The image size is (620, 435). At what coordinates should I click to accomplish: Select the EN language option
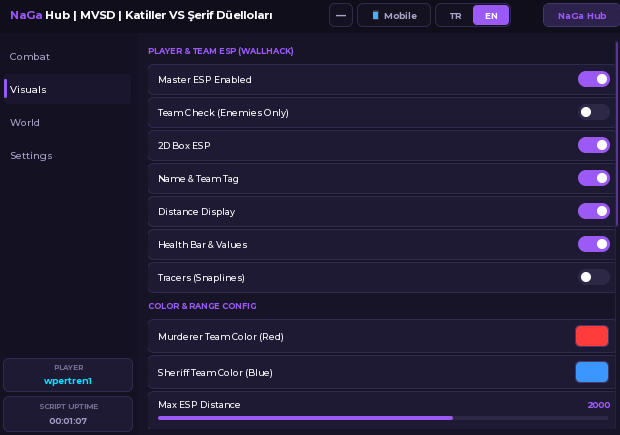coord(491,16)
